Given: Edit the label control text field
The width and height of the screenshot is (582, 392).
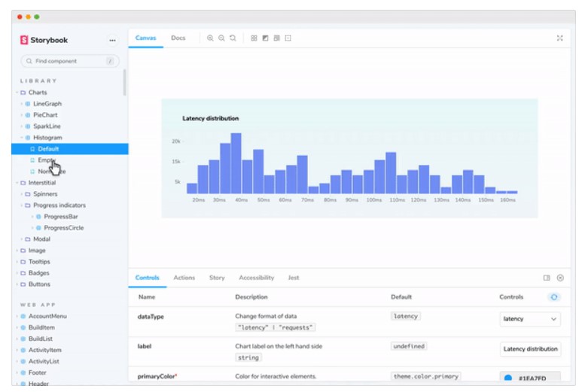Looking at the screenshot, I should click(530, 349).
